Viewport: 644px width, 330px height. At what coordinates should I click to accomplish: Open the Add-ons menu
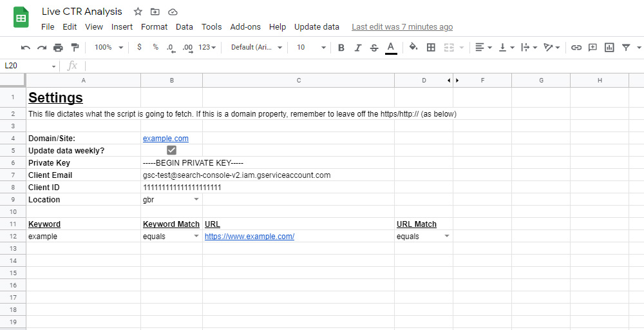[245, 27]
